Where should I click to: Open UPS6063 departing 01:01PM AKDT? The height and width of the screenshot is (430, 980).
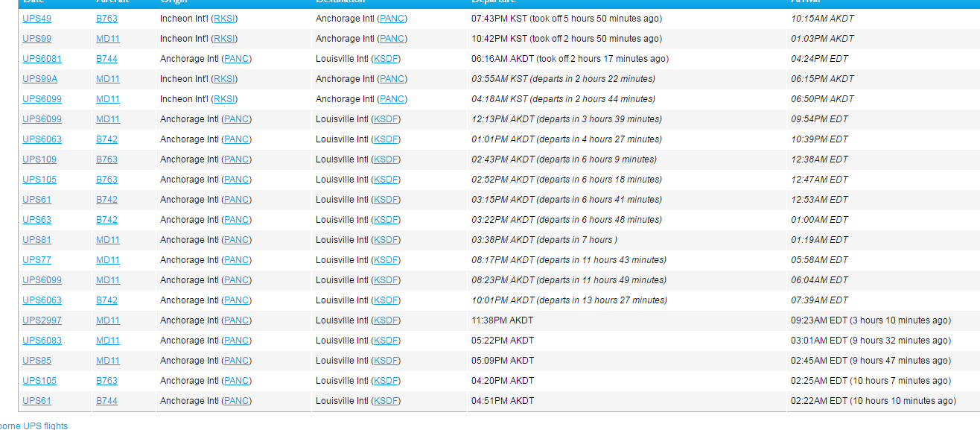point(42,139)
